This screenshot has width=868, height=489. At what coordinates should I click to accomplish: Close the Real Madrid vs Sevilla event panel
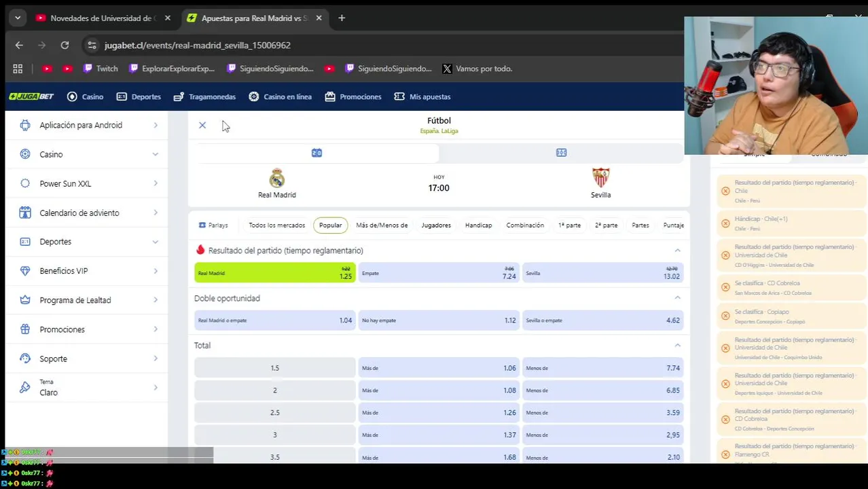[202, 125]
